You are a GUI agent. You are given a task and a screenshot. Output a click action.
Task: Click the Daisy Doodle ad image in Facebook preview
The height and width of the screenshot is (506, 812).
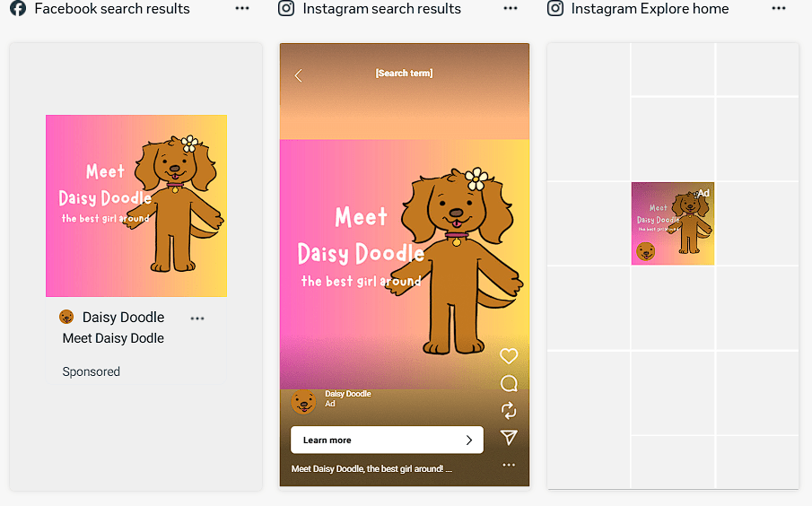tap(136, 205)
